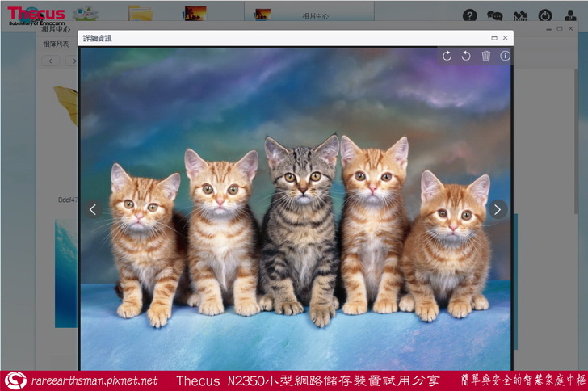Open the help question mark icon
This screenshot has width=588, height=391.
(x=469, y=15)
